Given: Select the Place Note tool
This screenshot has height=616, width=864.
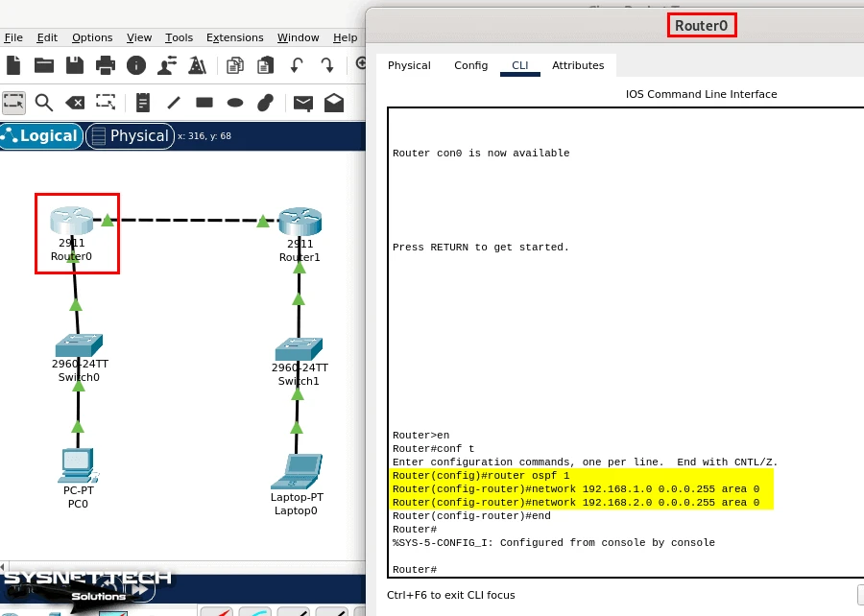Looking at the screenshot, I should coord(144,102).
